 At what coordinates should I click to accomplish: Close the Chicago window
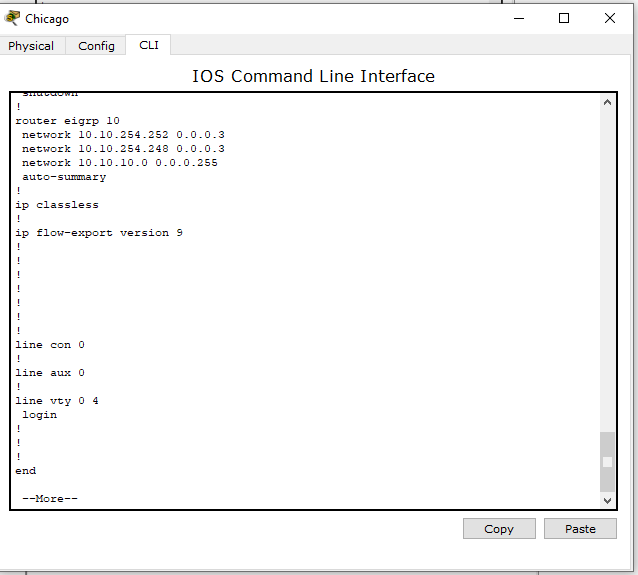click(x=610, y=18)
